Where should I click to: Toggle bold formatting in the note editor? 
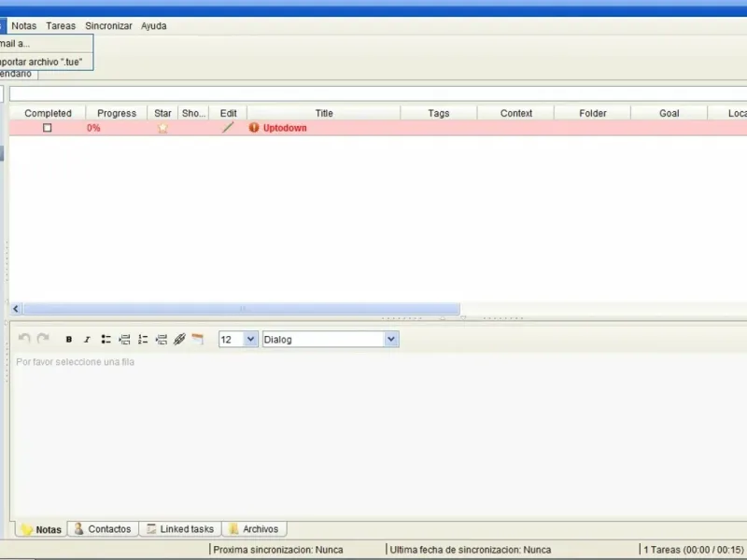[x=68, y=339]
